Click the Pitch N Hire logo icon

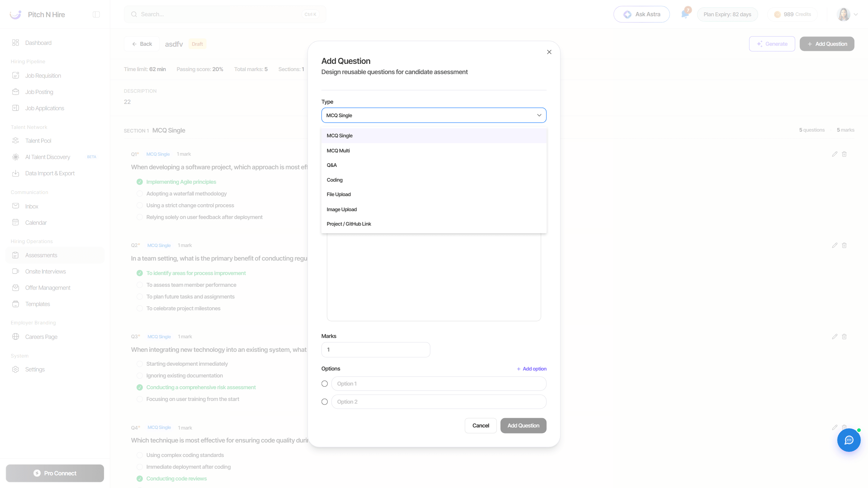[15, 14]
